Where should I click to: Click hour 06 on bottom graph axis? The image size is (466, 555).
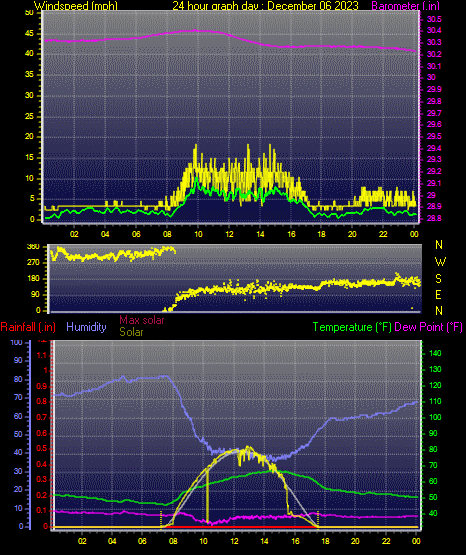142,541
